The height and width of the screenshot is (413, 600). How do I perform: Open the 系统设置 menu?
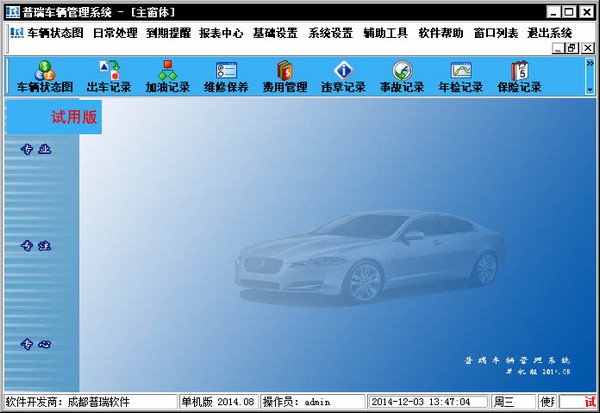pyautogui.click(x=330, y=33)
